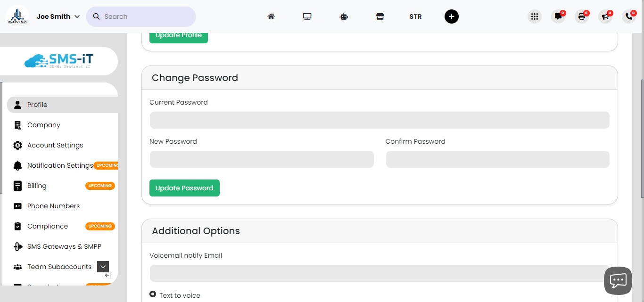
Task: Open Account Settings in the sidebar
Action: pyautogui.click(x=55, y=145)
